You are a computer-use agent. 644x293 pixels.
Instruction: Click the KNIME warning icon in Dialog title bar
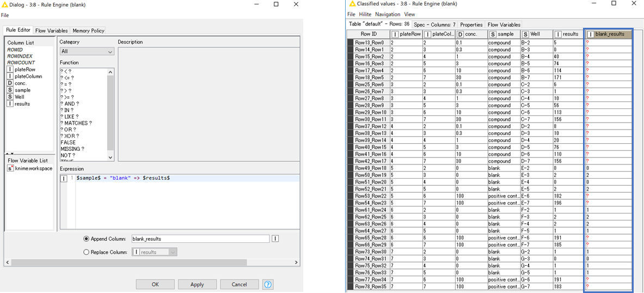coord(4,4)
